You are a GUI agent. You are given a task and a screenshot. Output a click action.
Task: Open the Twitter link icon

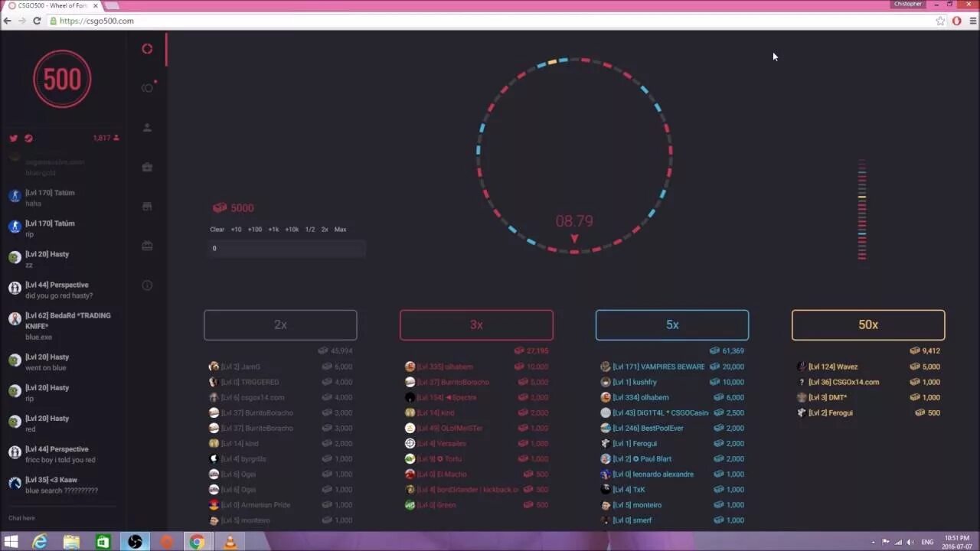click(x=13, y=139)
